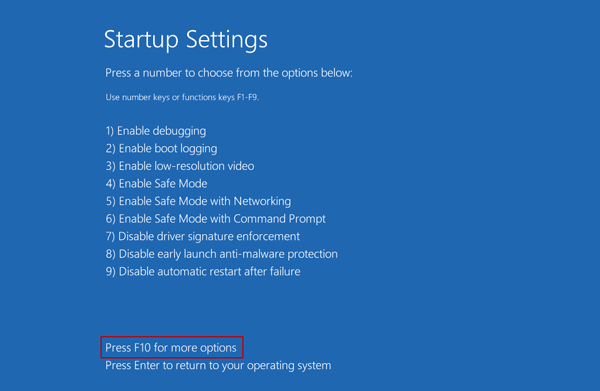Select the Enable debugging option
Screen dimensions: 600x391
[x=156, y=131]
